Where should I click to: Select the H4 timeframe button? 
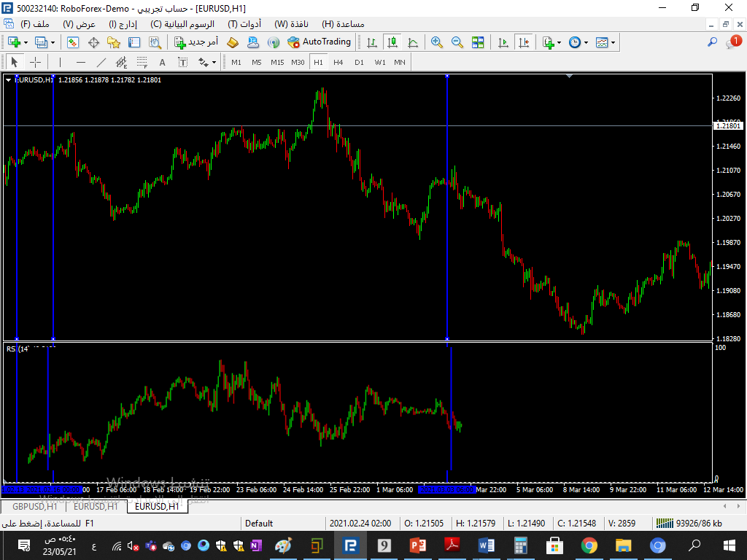click(338, 63)
